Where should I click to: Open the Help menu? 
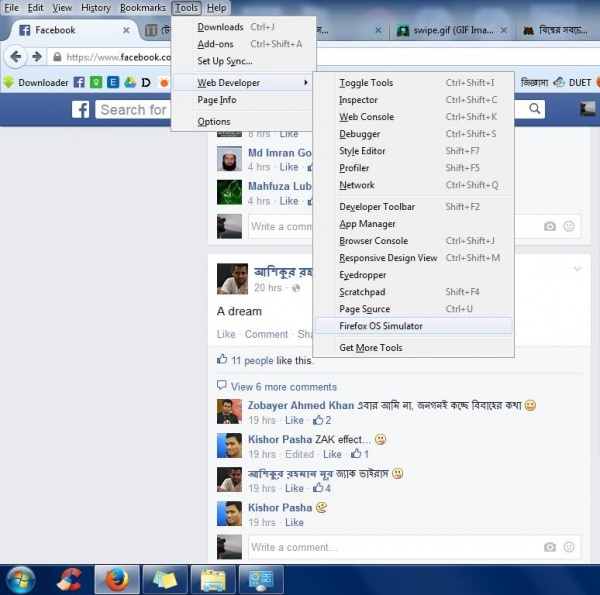216,8
